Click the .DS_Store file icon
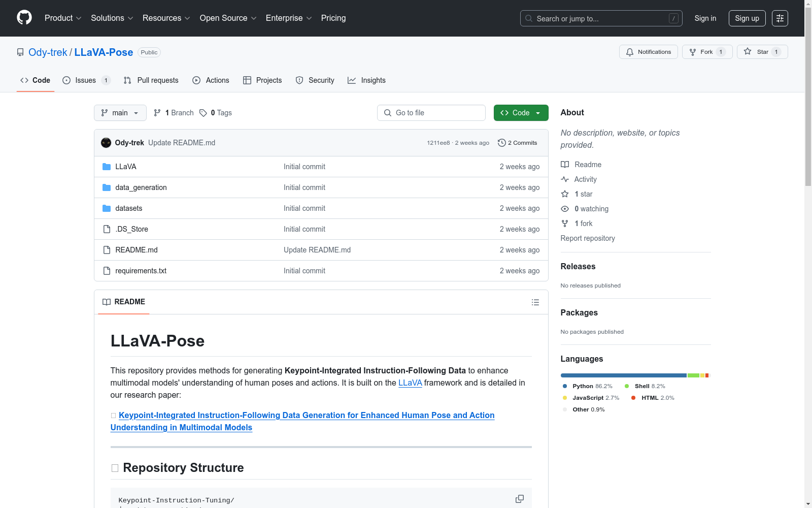The image size is (812, 508). click(x=107, y=229)
